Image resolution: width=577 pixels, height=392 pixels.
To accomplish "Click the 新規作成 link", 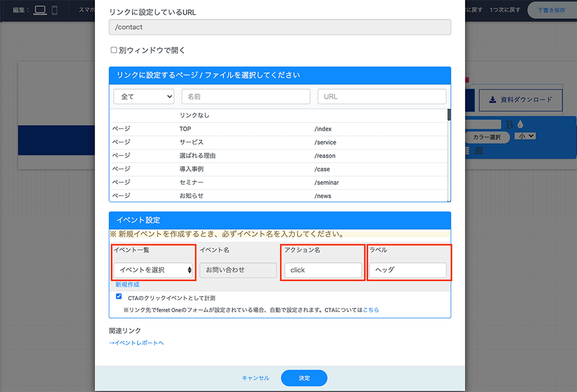I will [x=127, y=284].
